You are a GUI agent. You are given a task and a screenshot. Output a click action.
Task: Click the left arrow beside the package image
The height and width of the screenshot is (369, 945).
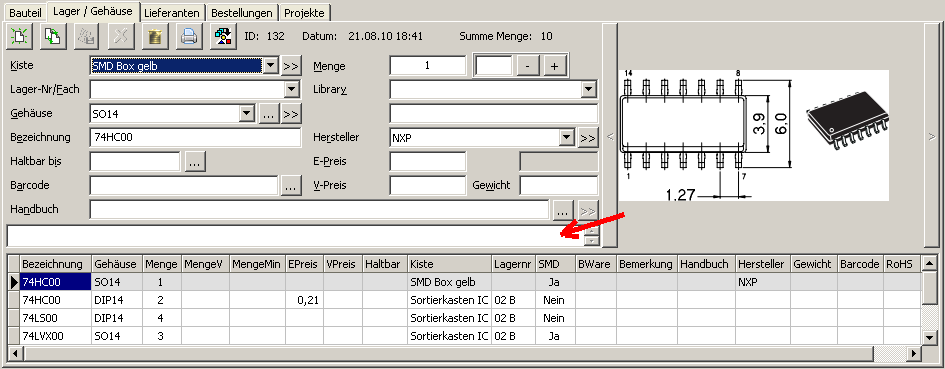pos(609,137)
